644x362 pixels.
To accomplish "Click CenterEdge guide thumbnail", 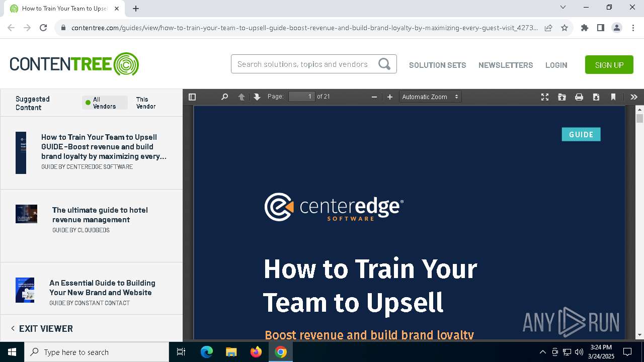I will tap(21, 153).
